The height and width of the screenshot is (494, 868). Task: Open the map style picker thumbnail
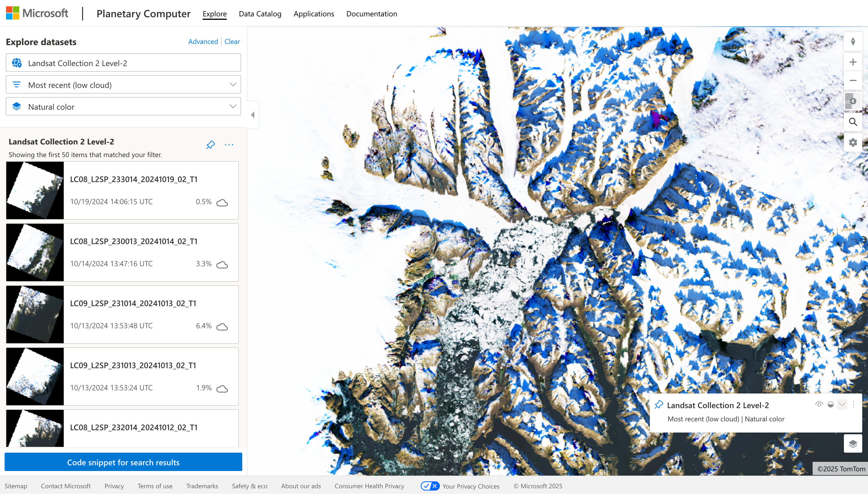(x=853, y=101)
